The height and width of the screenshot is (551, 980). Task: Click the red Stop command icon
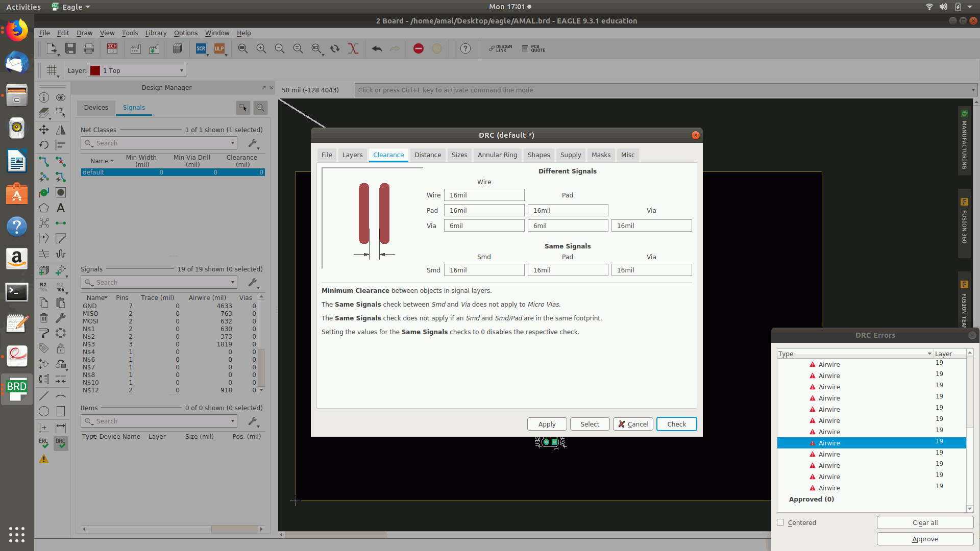(x=419, y=48)
